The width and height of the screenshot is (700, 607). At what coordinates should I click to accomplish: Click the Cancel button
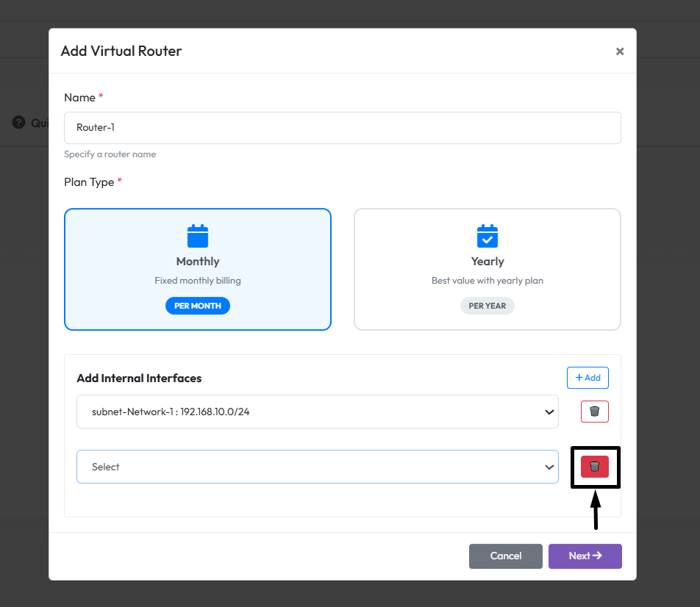(505, 556)
